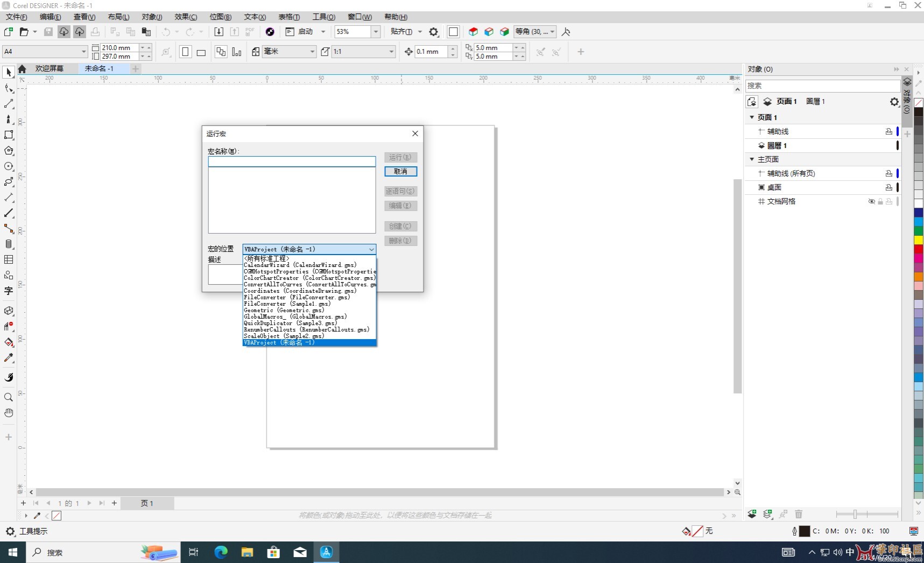The height and width of the screenshot is (563, 924).
Task: Click the open file folder icon
Action: (24, 32)
